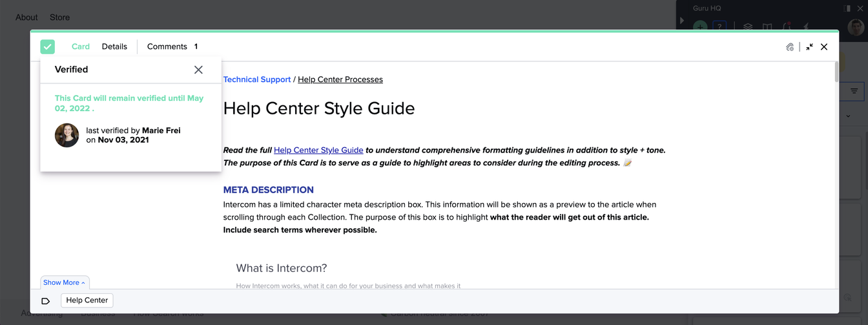The width and height of the screenshot is (868, 325).
Task: Open the Technical Support breadcrumb link
Action: 257,79
